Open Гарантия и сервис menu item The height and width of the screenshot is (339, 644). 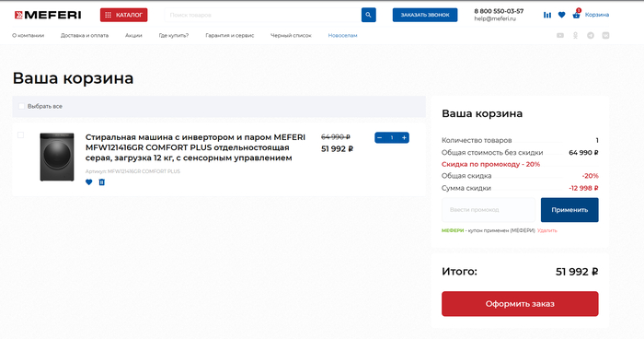(230, 35)
